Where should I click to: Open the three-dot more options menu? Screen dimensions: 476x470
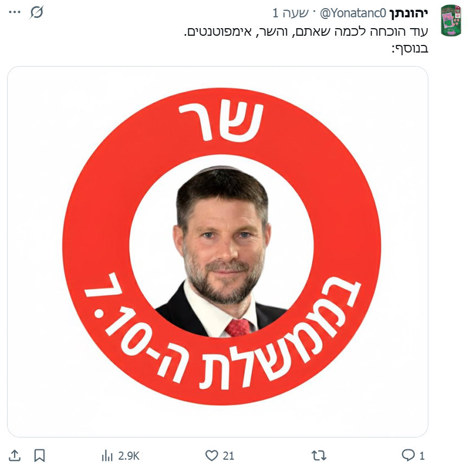pos(15,12)
